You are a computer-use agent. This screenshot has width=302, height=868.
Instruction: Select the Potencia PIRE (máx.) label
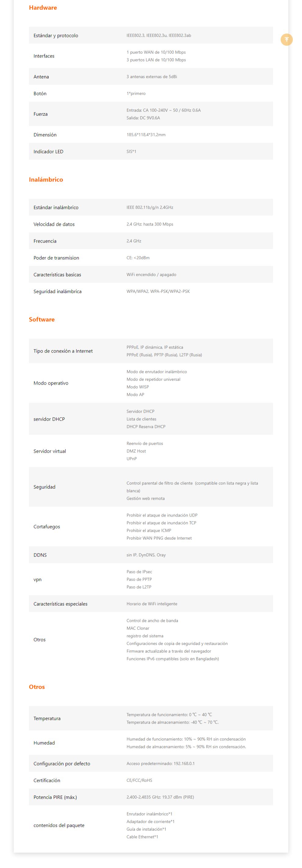[x=55, y=797]
